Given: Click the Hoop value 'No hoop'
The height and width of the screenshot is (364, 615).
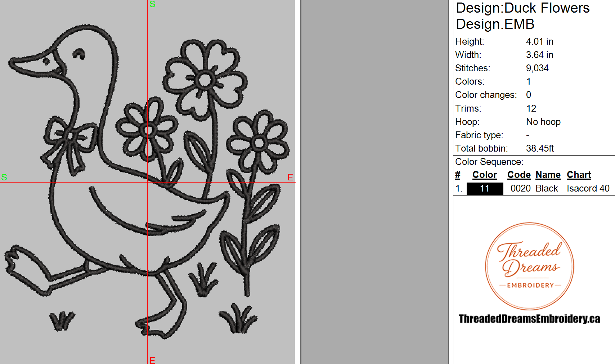Looking at the screenshot, I should (x=543, y=122).
